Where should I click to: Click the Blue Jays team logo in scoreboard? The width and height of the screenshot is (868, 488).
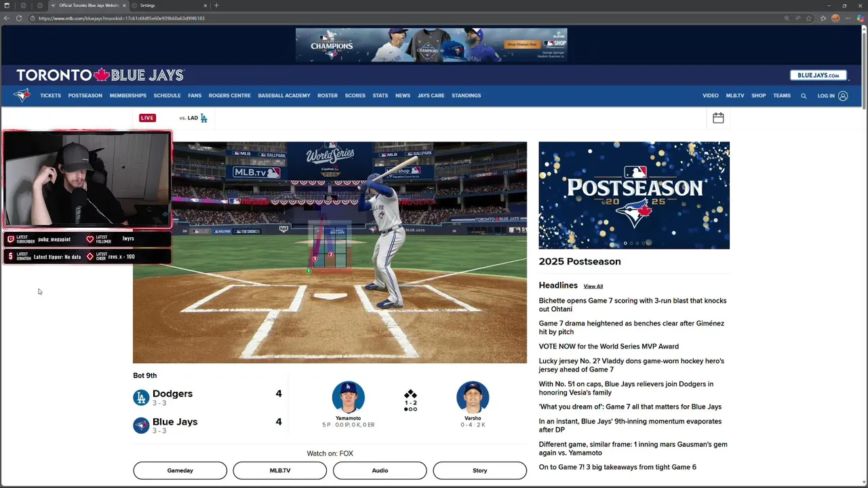pos(141,426)
